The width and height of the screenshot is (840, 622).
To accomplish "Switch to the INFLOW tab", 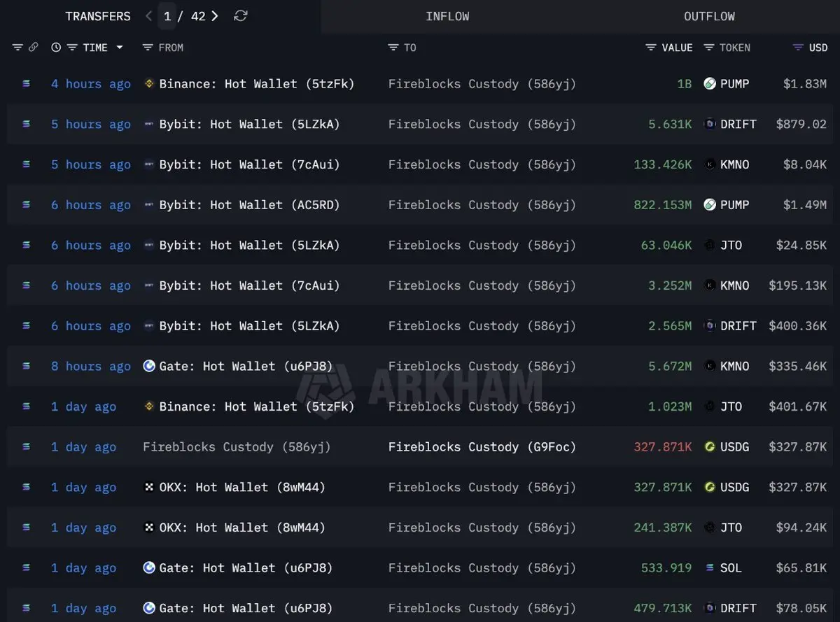I will pyautogui.click(x=447, y=16).
